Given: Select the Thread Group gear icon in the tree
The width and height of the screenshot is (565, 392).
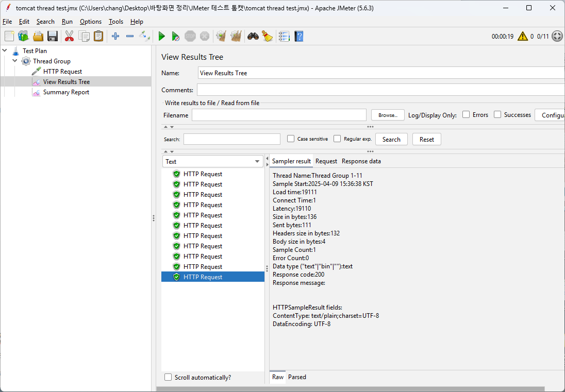Looking at the screenshot, I should (26, 61).
